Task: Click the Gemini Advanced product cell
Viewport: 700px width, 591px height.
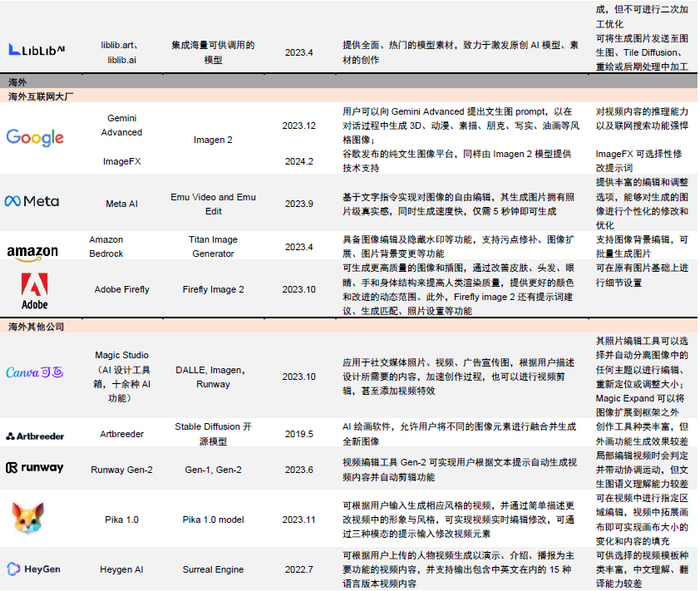Action: pos(121,125)
